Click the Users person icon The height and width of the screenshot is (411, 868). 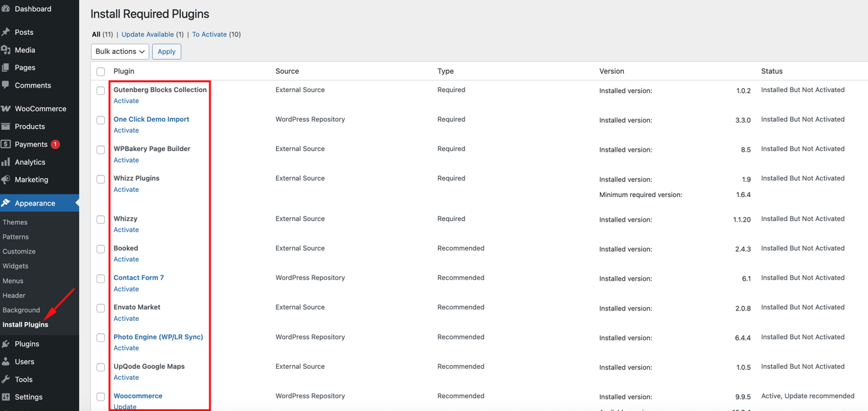point(6,362)
